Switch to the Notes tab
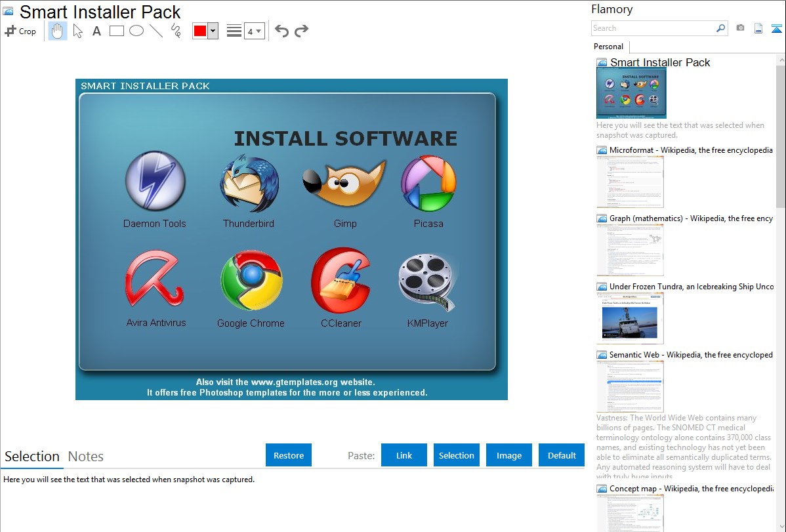 pos(86,457)
